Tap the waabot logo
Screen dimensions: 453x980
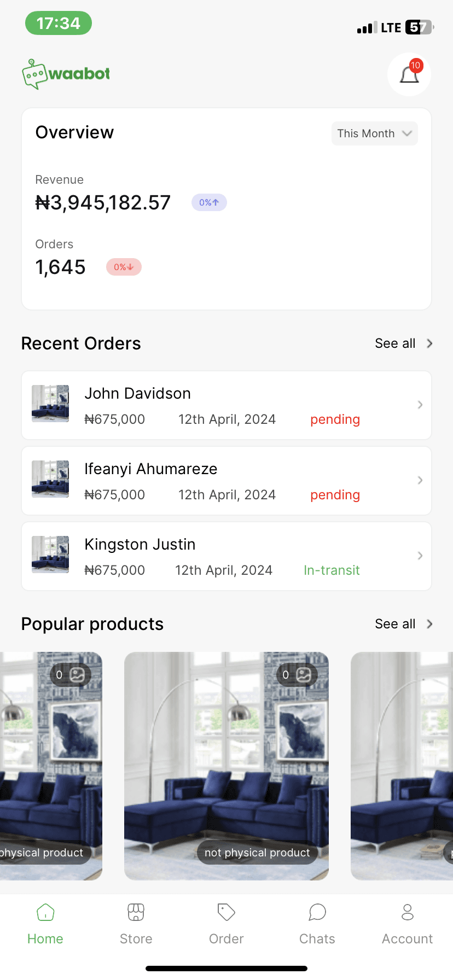(66, 74)
